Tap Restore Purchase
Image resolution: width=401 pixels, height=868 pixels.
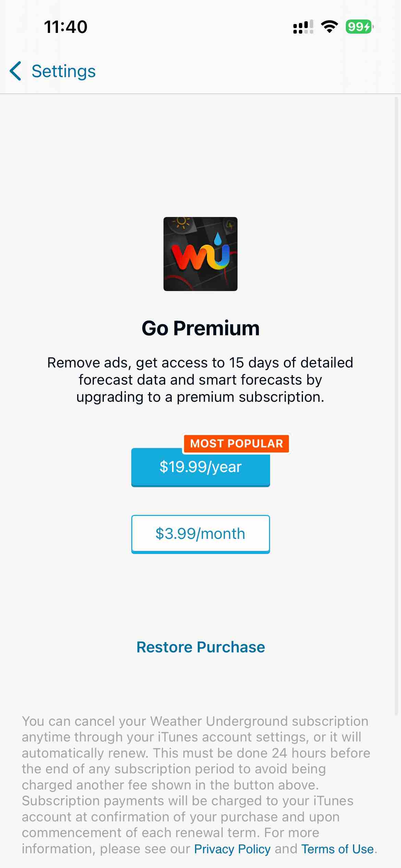[200, 647]
